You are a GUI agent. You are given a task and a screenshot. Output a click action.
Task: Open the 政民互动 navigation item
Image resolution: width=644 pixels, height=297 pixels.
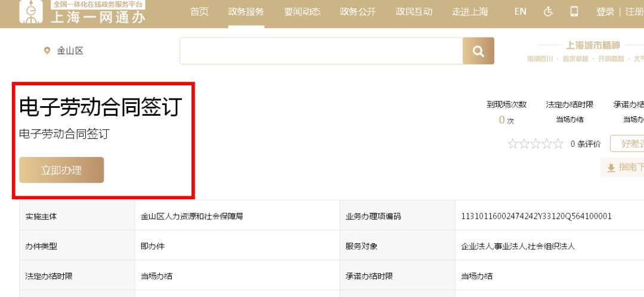(414, 11)
